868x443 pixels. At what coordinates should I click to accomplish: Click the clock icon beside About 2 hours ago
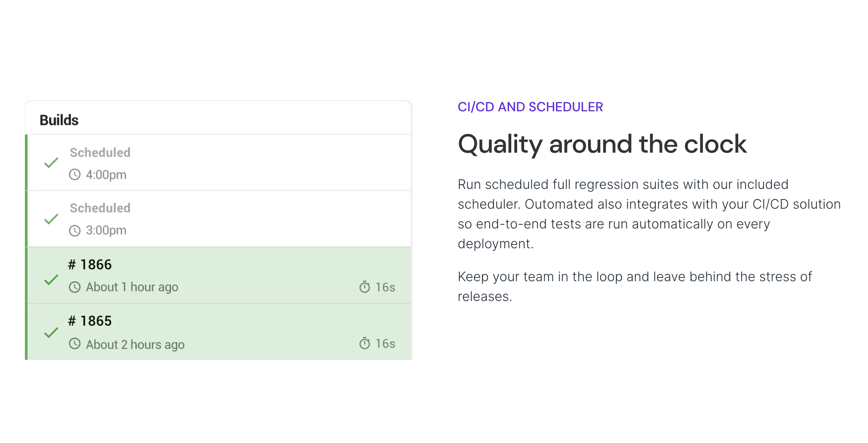pyautogui.click(x=75, y=344)
